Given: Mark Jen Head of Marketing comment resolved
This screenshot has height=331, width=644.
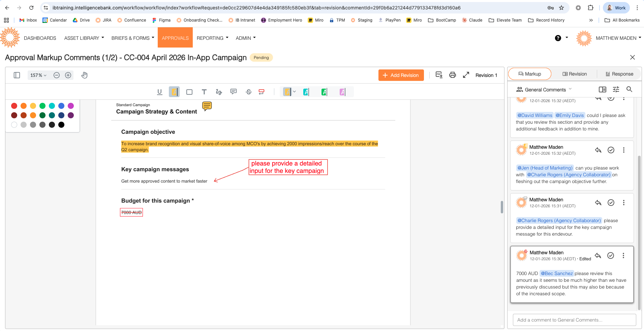Looking at the screenshot, I should (611, 150).
